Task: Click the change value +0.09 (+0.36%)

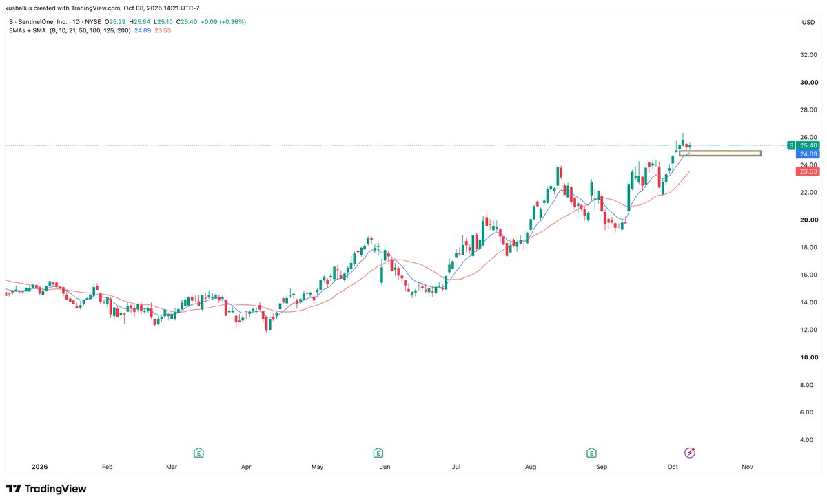Action: tap(224, 22)
